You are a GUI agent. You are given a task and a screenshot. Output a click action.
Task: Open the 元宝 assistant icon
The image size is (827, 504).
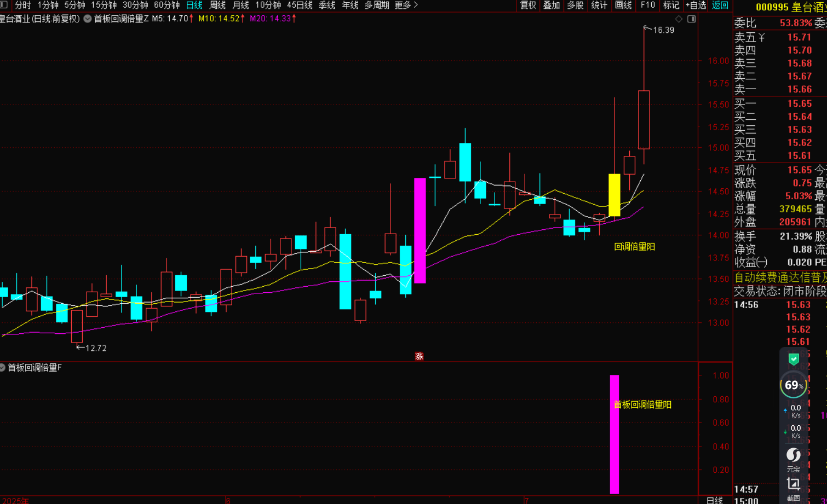point(793,459)
